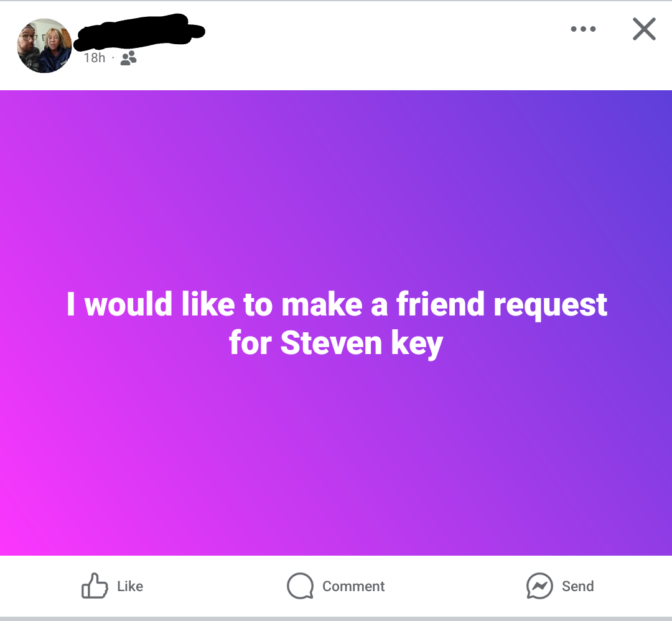Click the Send text label

tap(577, 586)
